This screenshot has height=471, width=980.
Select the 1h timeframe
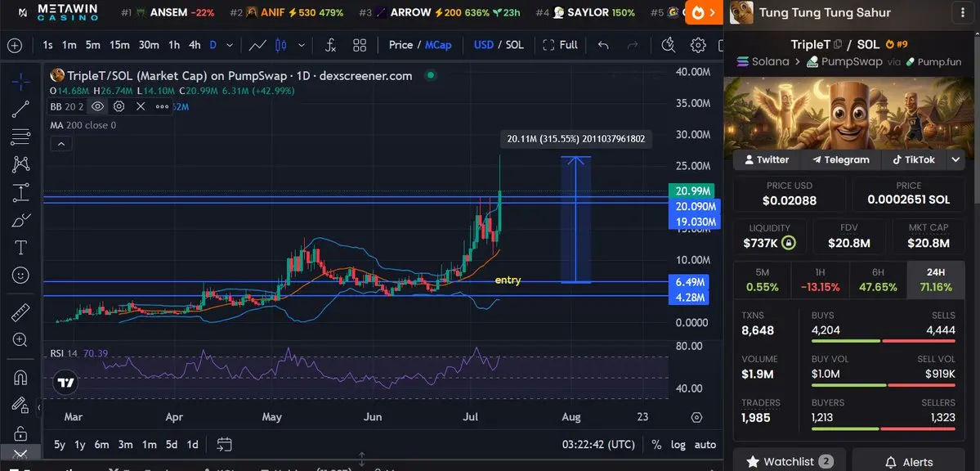pyautogui.click(x=174, y=45)
